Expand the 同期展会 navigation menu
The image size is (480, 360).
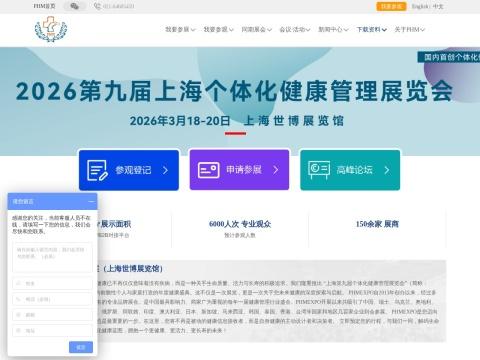256,29
